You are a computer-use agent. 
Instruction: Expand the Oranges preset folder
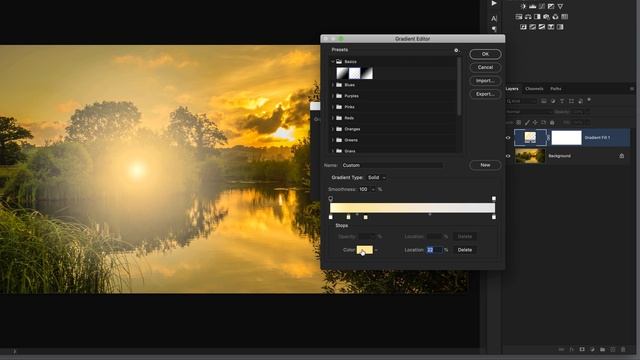coord(333,129)
